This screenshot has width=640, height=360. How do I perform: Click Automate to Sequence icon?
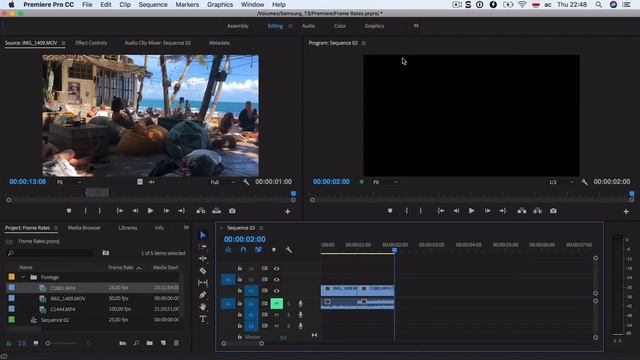[x=122, y=343]
